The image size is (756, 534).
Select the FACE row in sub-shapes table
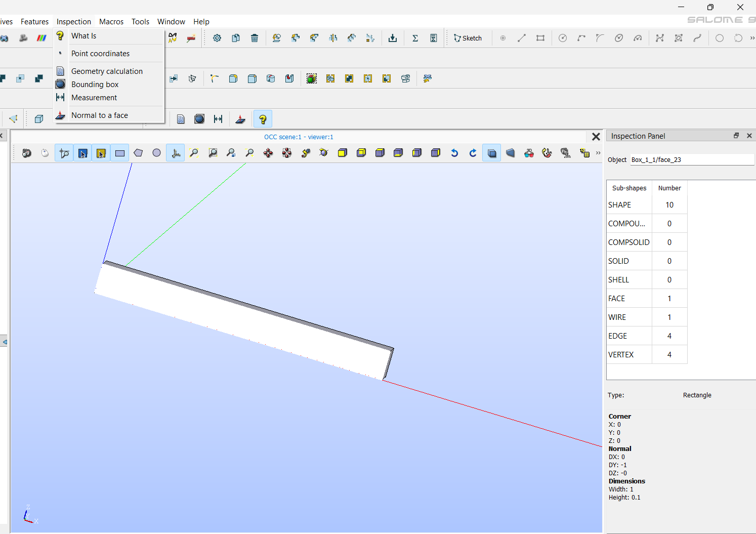[647, 299]
